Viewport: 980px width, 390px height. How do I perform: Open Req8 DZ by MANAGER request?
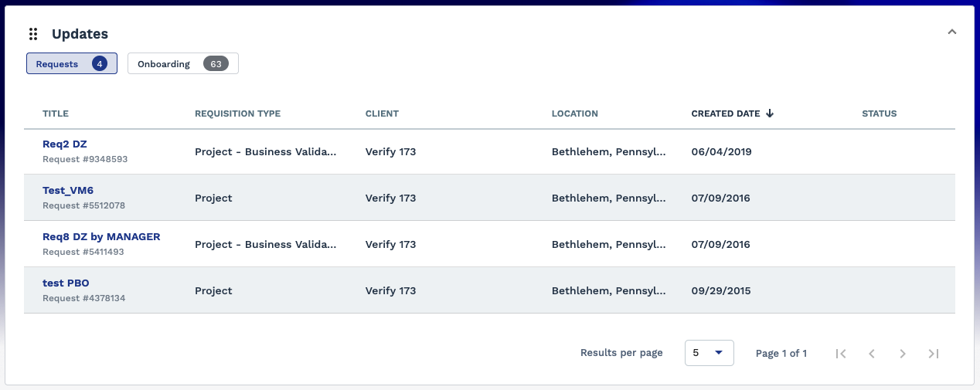click(101, 237)
